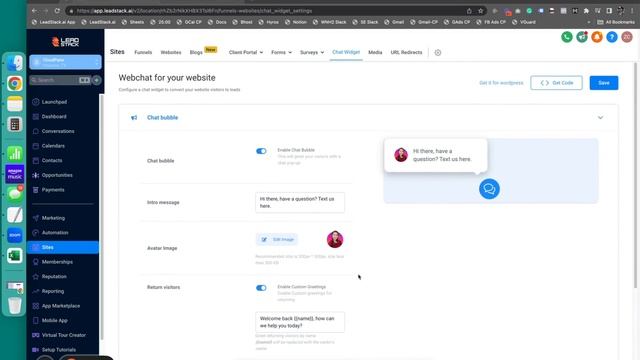Go back with the browser back arrow
The width and height of the screenshot is (640, 360).
[x=34, y=11]
